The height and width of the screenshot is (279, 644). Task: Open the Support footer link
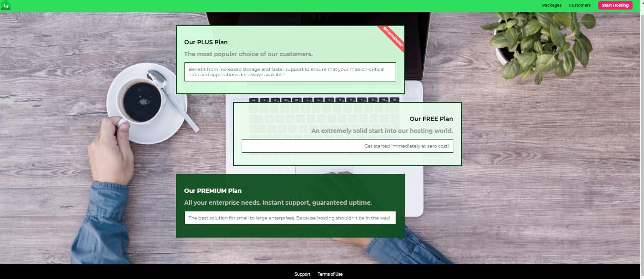pyautogui.click(x=302, y=274)
